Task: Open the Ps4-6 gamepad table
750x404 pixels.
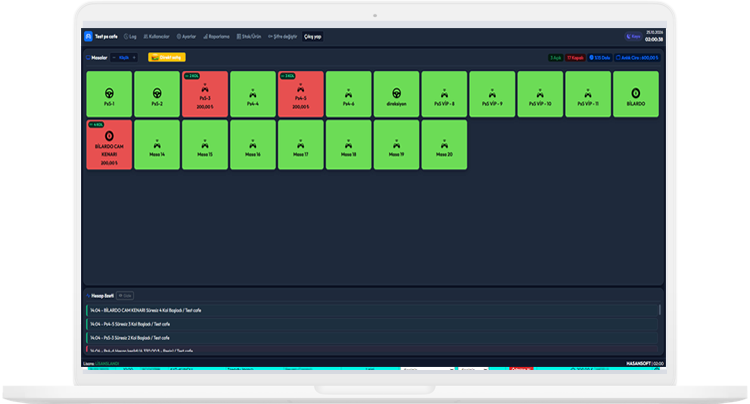Action: (348, 94)
